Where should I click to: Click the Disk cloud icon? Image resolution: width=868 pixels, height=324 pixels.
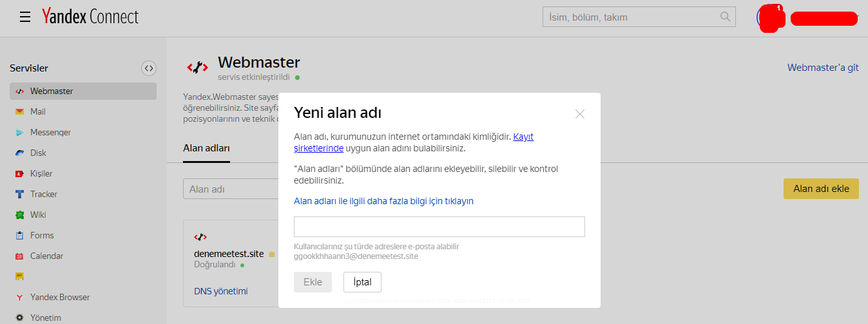click(19, 153)
